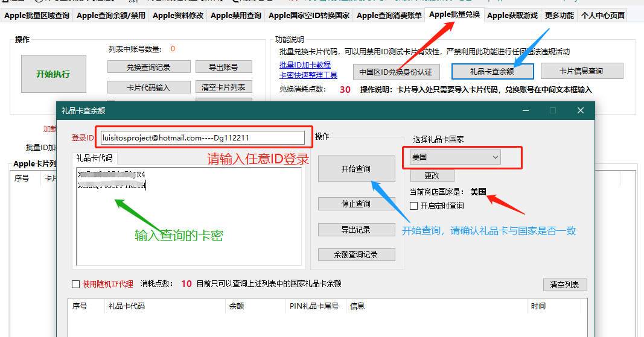Click the PIN礼品卡尾号 column header
Image resolution: width=644 pixels, height=337 pixels.
click(316, 306)
